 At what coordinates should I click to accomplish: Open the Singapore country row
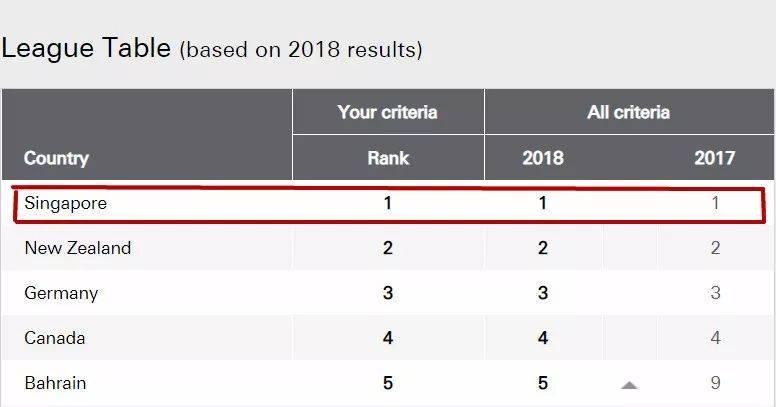tap(66, 203)
